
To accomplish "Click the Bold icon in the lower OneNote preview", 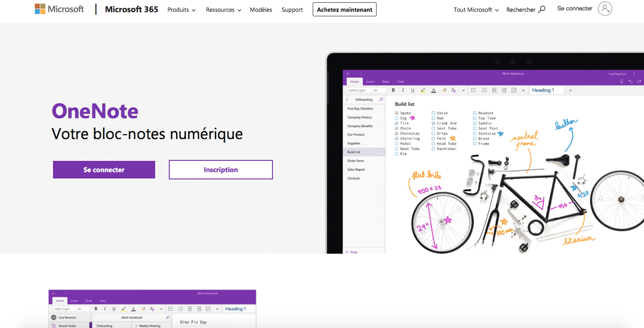I will click(x=96, y=309).
